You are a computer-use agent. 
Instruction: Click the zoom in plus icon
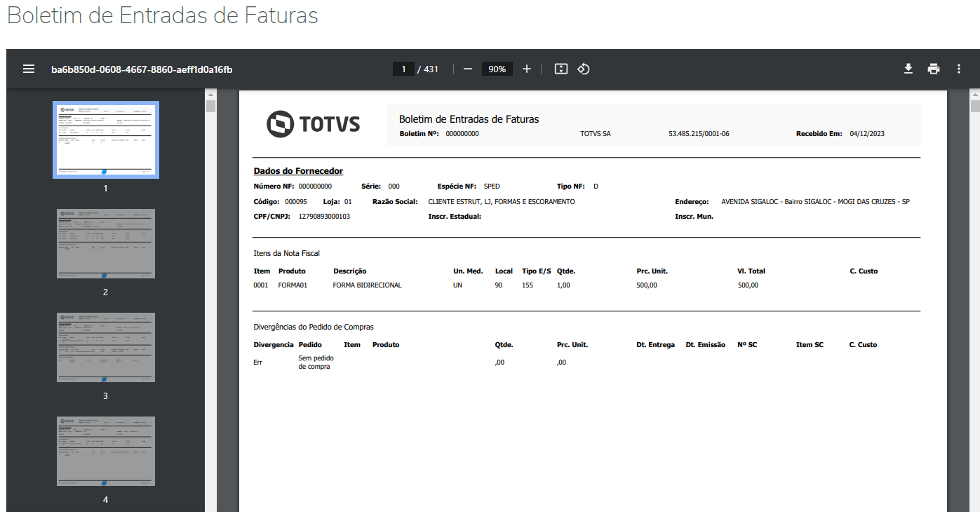tap(527, 69)
